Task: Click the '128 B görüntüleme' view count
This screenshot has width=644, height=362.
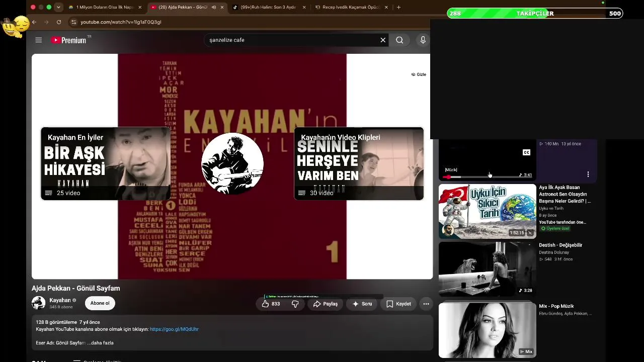Action: point(56,322)
